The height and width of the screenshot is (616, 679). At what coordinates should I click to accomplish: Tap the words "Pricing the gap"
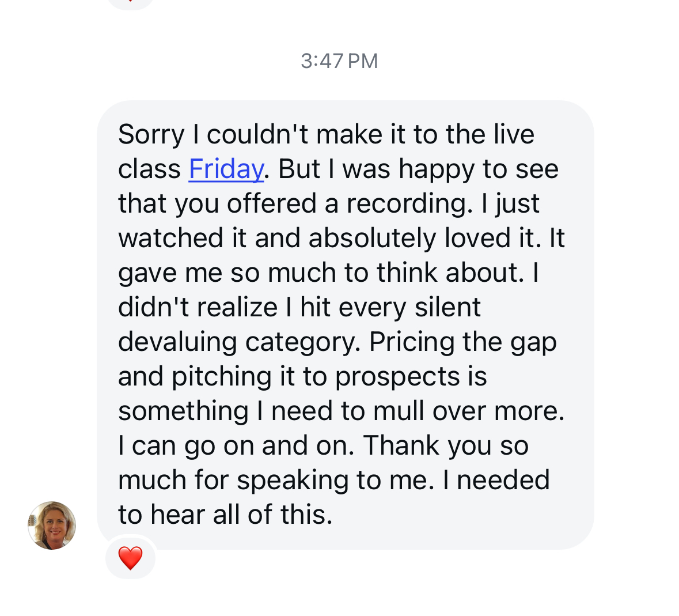[x=462, y=342]
